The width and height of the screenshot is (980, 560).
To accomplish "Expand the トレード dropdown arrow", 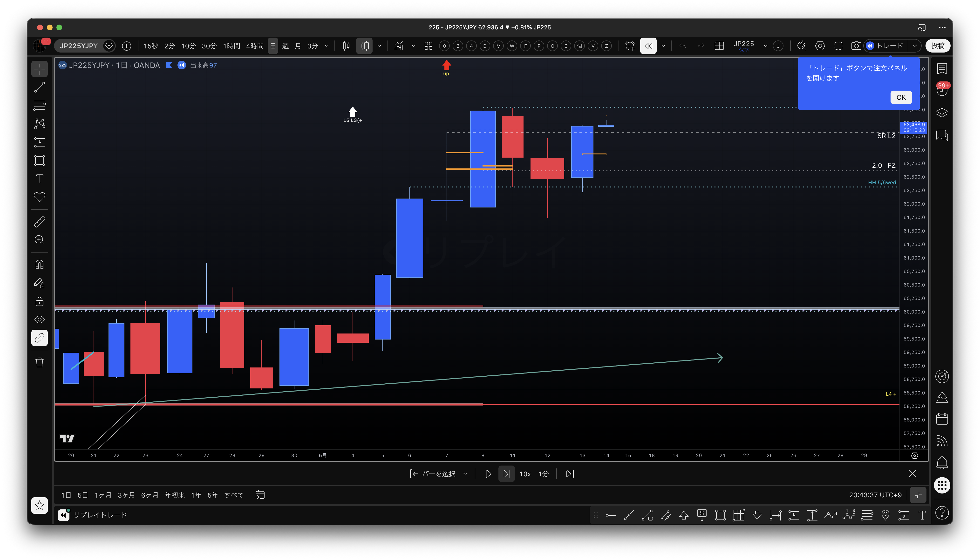I will 915,46.
